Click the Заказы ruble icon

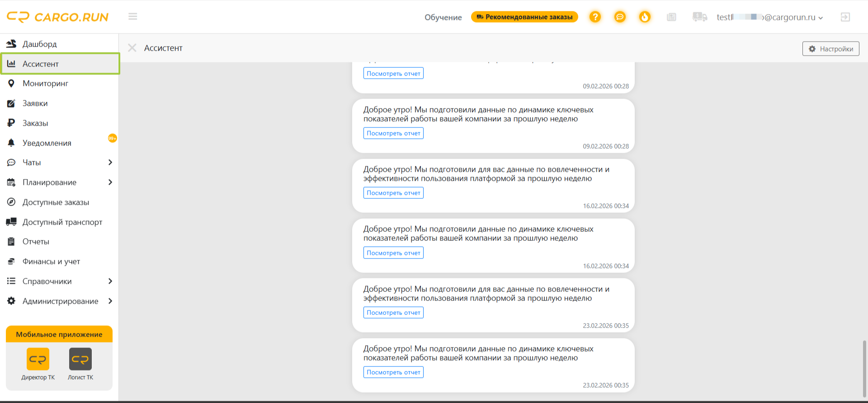click(x=11, y=123)
